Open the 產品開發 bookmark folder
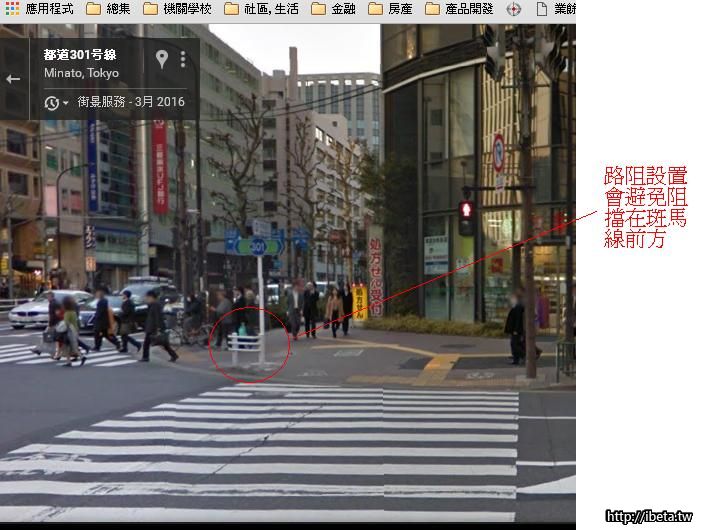This screenshot has height=530, width=701. (460, 9)
